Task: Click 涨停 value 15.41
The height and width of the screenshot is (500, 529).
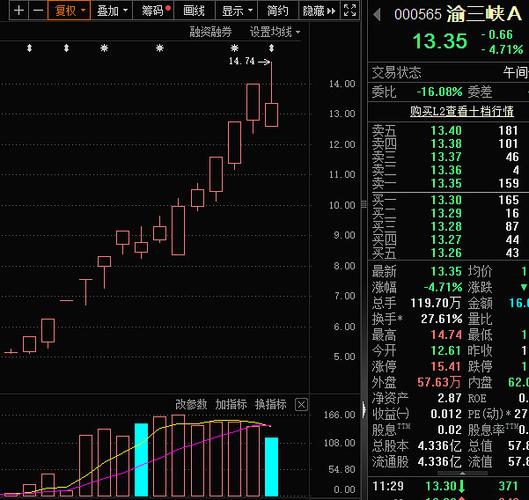Action: tap(446, 366)
